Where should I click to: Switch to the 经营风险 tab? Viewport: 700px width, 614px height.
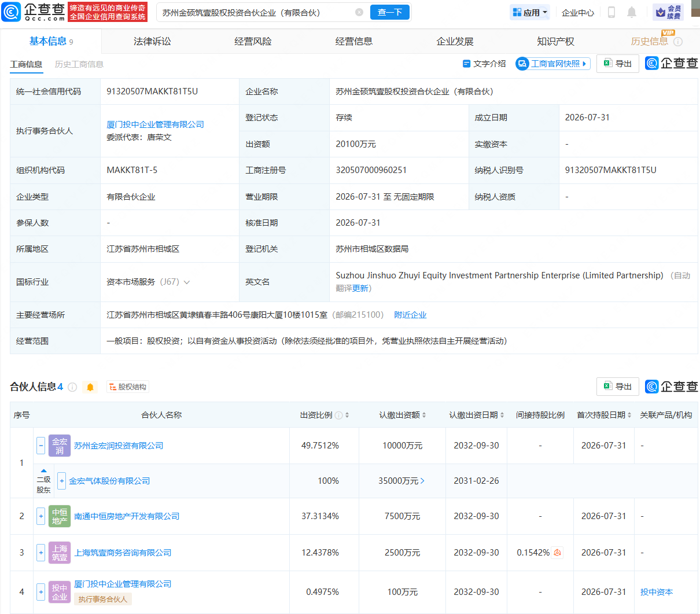(x=253, y=41)
